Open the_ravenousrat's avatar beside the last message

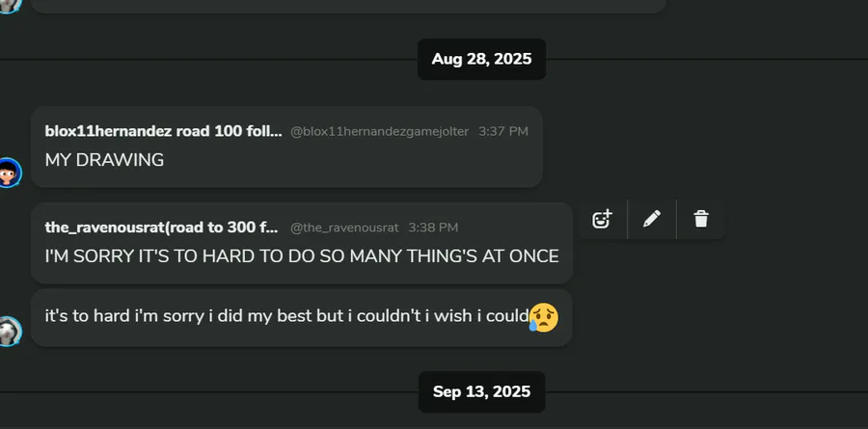[x=8, y=331]
